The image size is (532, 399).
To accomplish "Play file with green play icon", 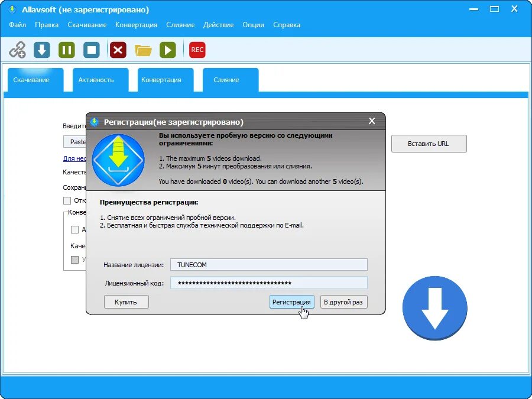I will tap(168, 50).
